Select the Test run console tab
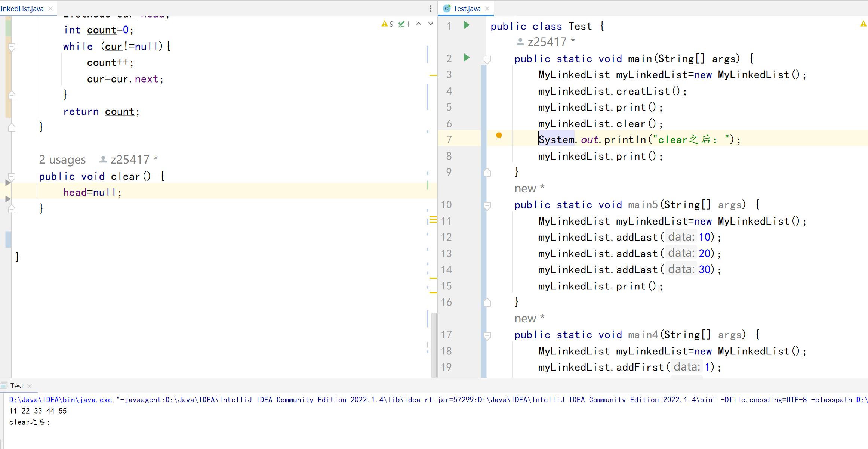This screenshot has width=868, height=449. (x=17, y=386)
